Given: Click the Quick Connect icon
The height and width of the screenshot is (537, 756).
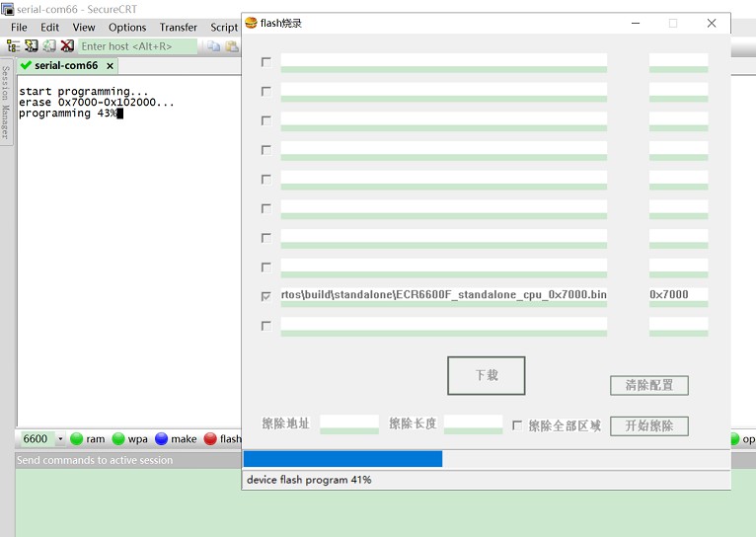Looking at the screenshot, I should point(32,46).
